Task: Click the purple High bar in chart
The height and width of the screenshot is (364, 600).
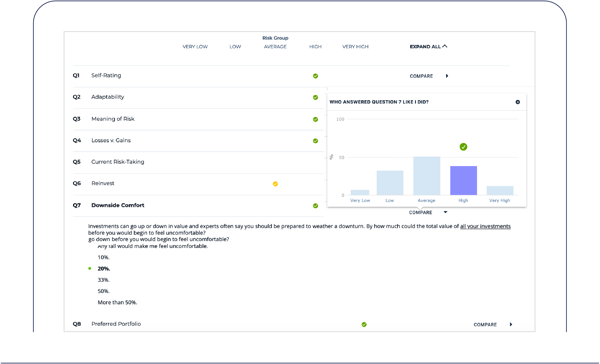Action: click(x=463, y=180)
